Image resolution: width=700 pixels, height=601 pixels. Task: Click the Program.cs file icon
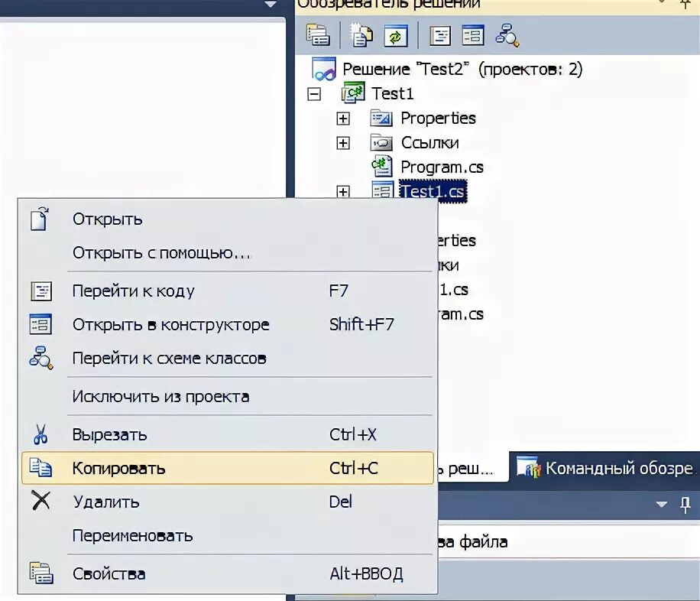coord(382,166)
